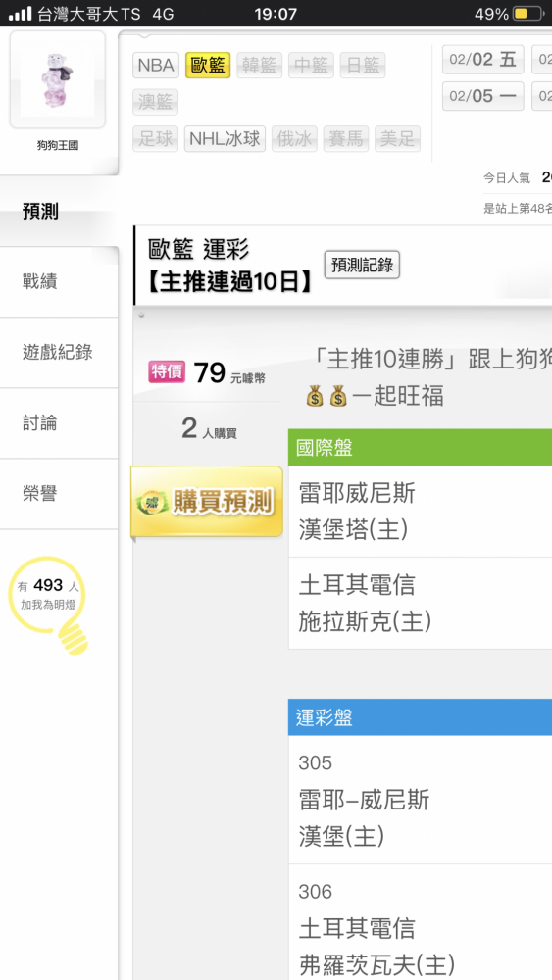Select the 02/02 五 date button
The height and width of the screenshot is (980, 552).
coord(483,60)
